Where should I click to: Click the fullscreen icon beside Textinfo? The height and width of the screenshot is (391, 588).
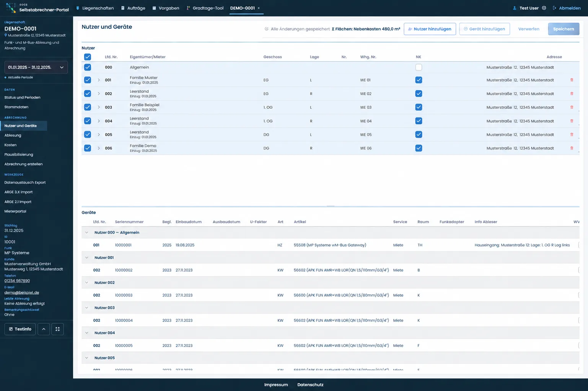coord(57,329)
